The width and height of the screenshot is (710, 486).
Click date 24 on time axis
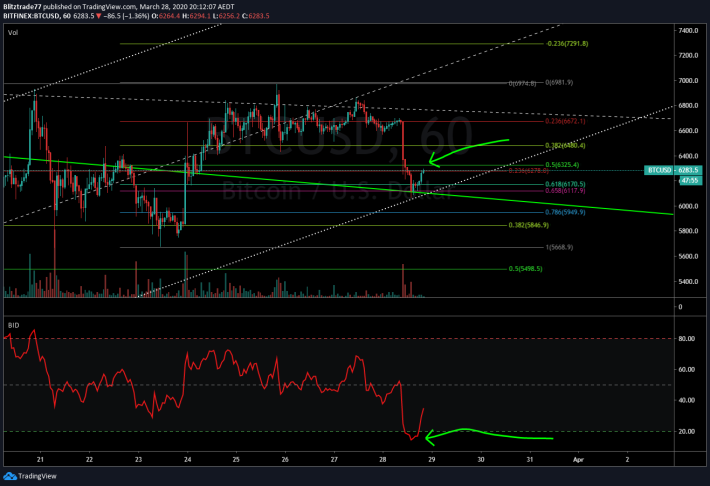point(187,459)
